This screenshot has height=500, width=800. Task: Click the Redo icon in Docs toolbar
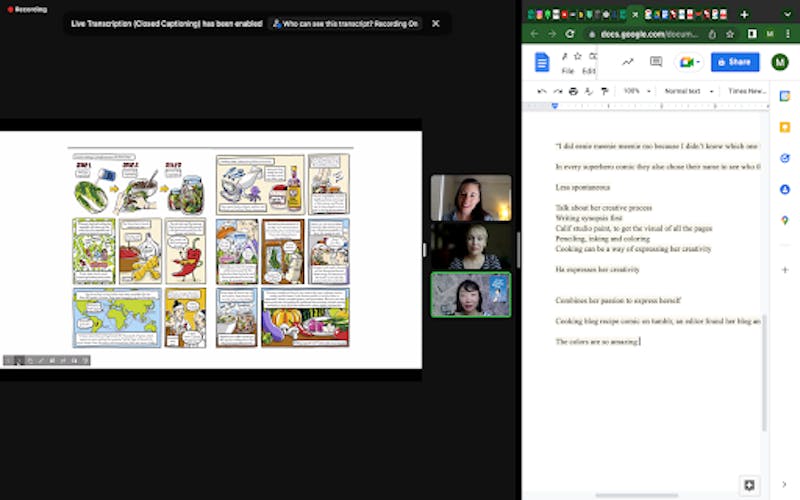click(x=558, y=91)
